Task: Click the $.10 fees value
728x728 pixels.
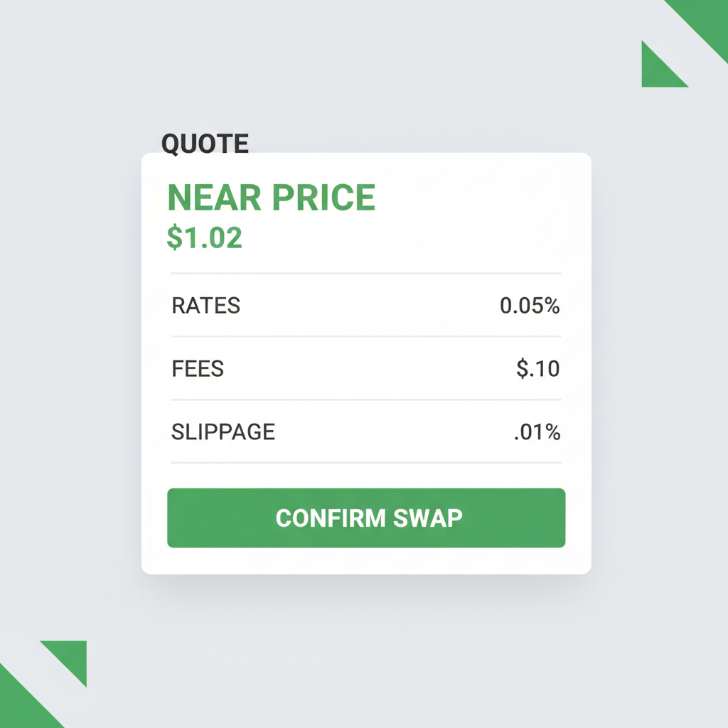Action: point(537,368)
